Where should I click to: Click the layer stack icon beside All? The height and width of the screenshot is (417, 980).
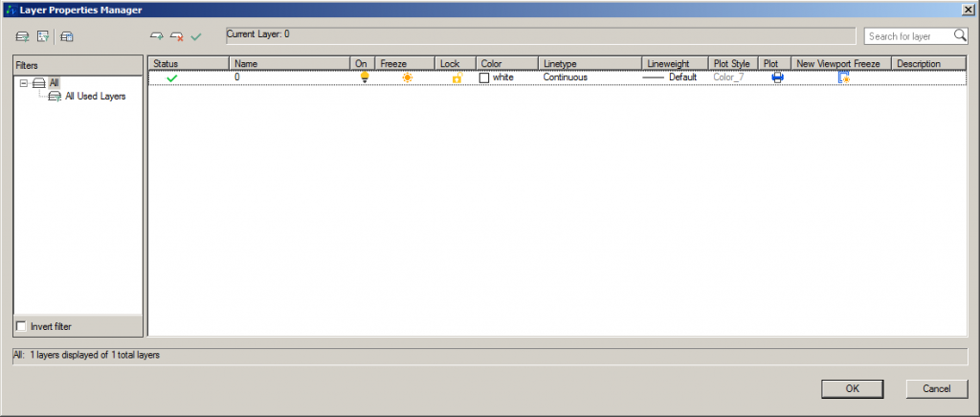click(x=38, y=82)
